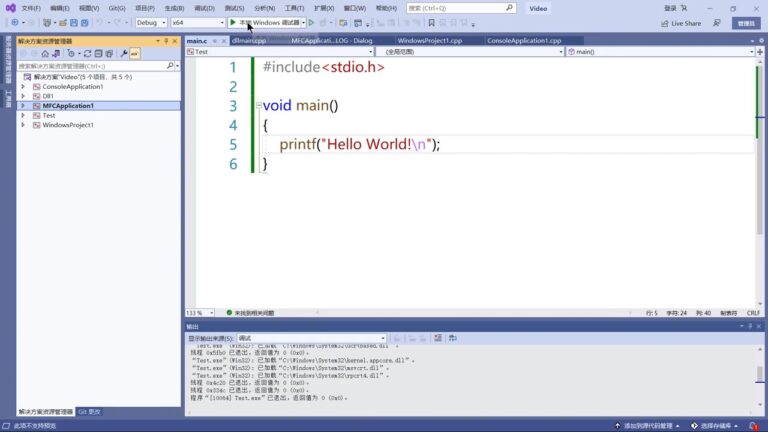Click the Output panel vertical scrollbar
Screen dimensions: 768x432
click(760, 377)
